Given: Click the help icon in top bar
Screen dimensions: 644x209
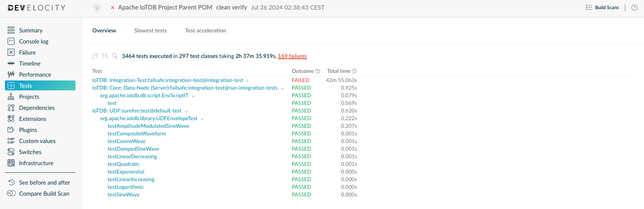Looking at the screenshot, I should coord(634,8).
